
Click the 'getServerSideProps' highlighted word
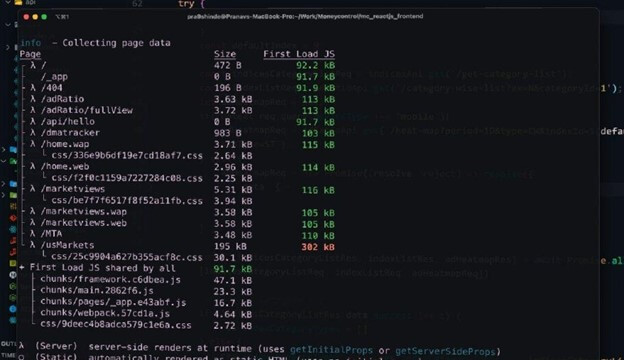[445, 351]
